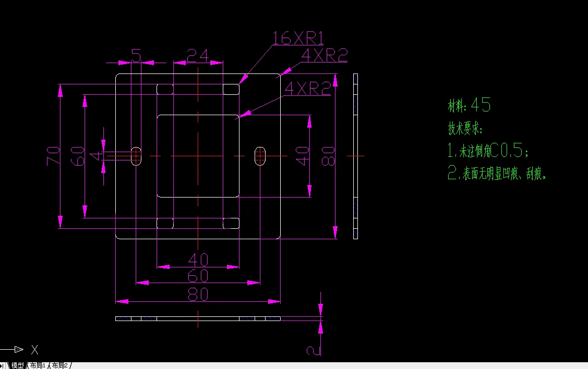Open the 布局1 layout tab
The image size is (588, 369).
[x=38, y=365]
